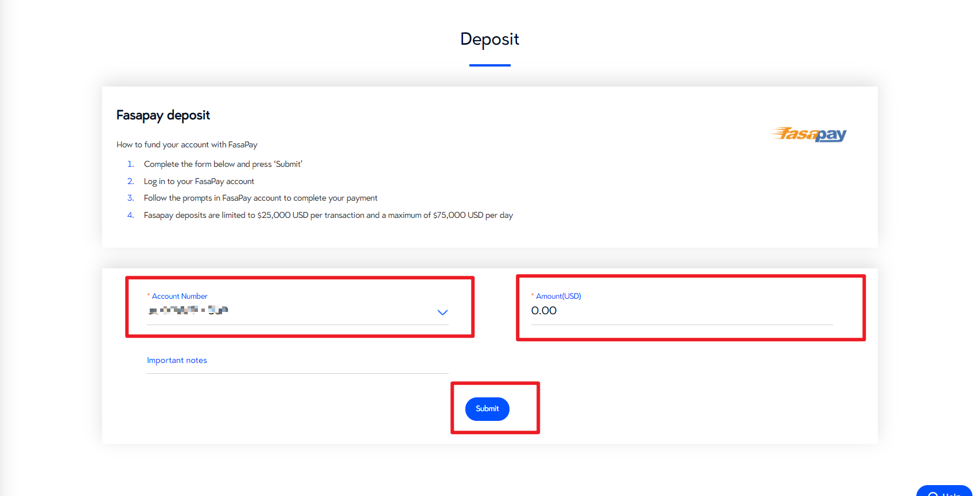Click the list number '1.' marker
Screen dimensions: 980x496
coord(131,165)
